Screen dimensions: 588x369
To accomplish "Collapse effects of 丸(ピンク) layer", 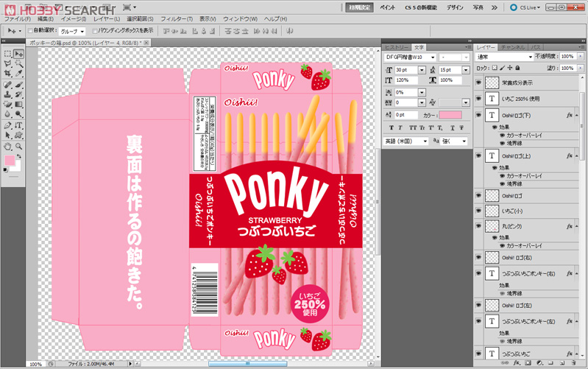I will (576, 226).
